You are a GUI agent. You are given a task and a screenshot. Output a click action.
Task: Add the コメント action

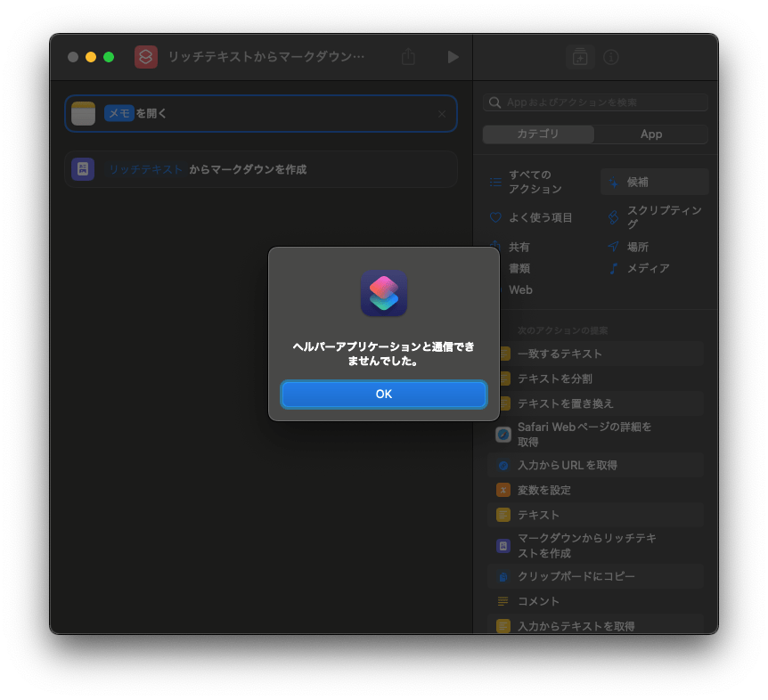[x=595, y=602]
